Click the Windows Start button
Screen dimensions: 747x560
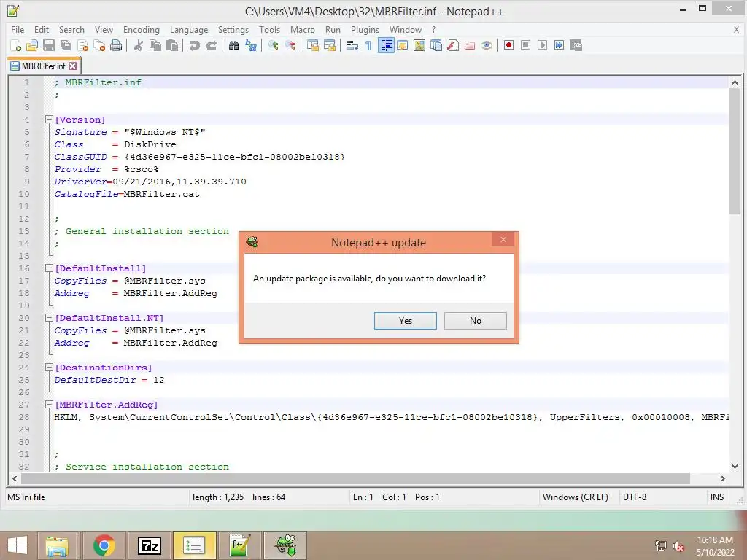[18, 545]
